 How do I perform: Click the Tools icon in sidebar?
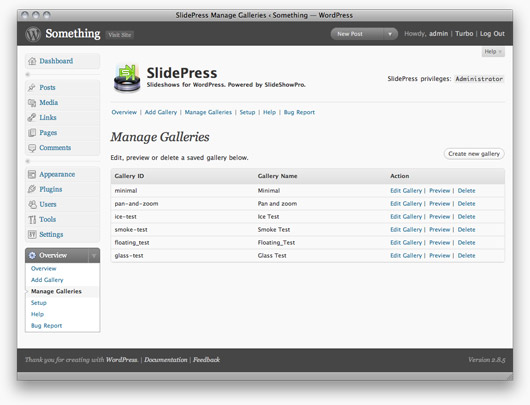[x=32, y=220]
